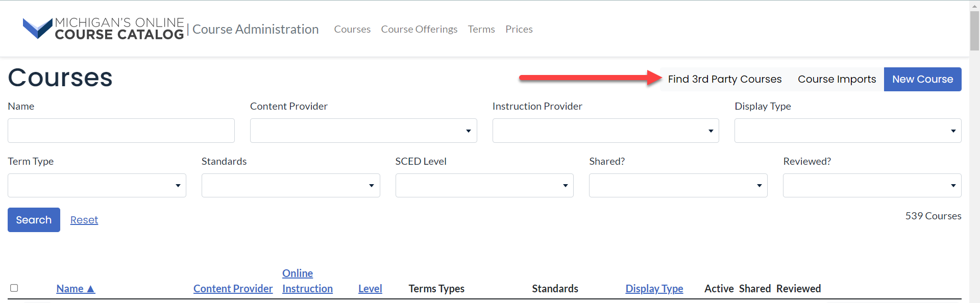Viewport: 980px width, 303px height.
Task: Click the Shared column header text
Action: click(x=755, y=289)
